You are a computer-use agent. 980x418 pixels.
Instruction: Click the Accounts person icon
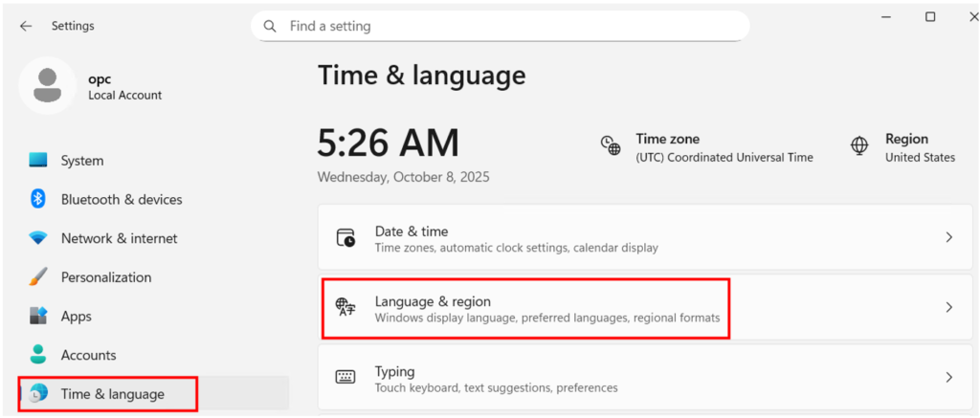click(x=38, y=355)
